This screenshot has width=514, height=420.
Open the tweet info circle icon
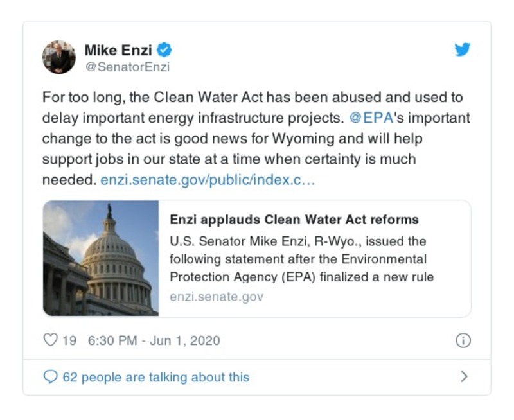(463, 340)
